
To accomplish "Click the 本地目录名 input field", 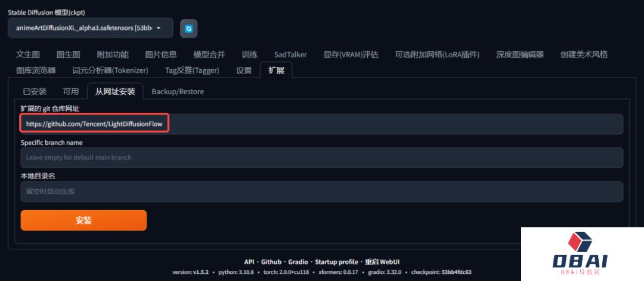I will point(321,192).
